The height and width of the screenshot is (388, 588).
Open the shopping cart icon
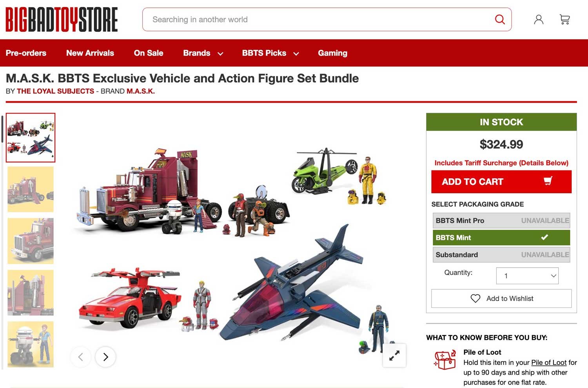[x=565, y=19]
